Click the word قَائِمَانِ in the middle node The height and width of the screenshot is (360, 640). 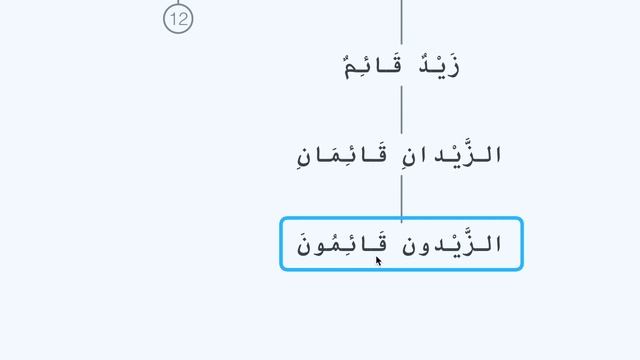[x=341, y=156]
